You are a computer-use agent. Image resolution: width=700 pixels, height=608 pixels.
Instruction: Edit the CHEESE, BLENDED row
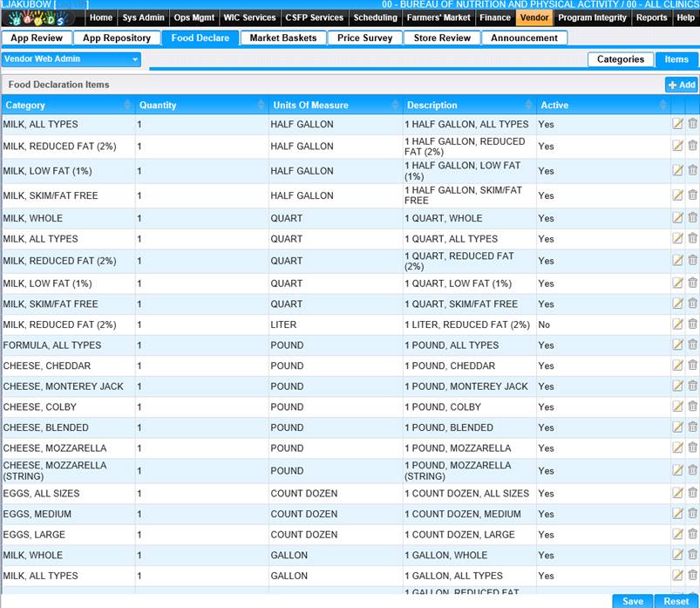[677, 427]
